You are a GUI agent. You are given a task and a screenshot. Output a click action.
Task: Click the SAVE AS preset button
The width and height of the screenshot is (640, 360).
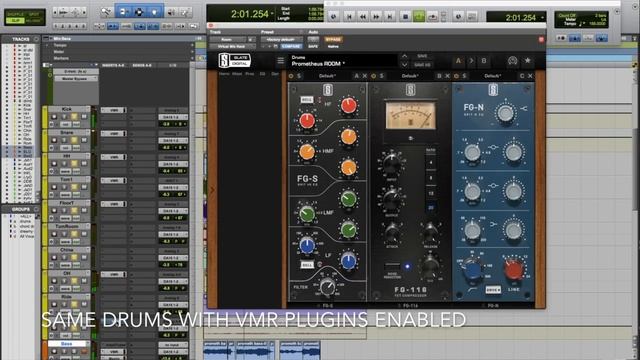tap(422, 65)
